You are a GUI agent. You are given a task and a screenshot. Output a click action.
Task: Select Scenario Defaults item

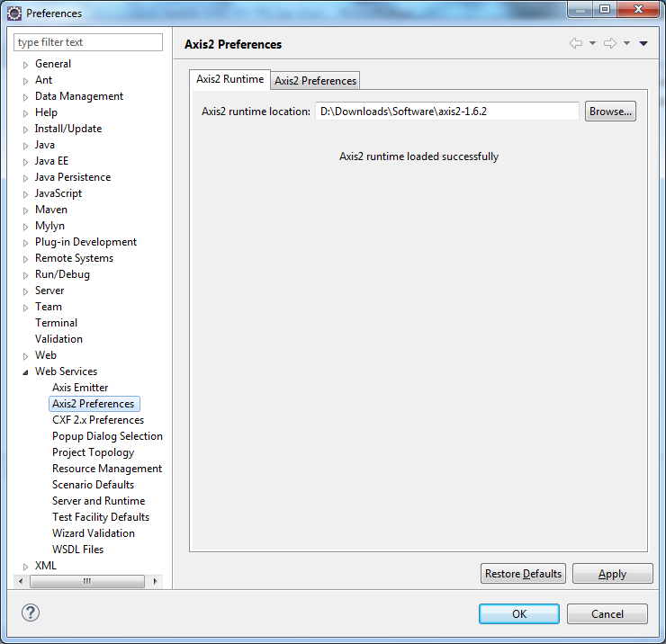pyautogui.click(x=93, y=485)
